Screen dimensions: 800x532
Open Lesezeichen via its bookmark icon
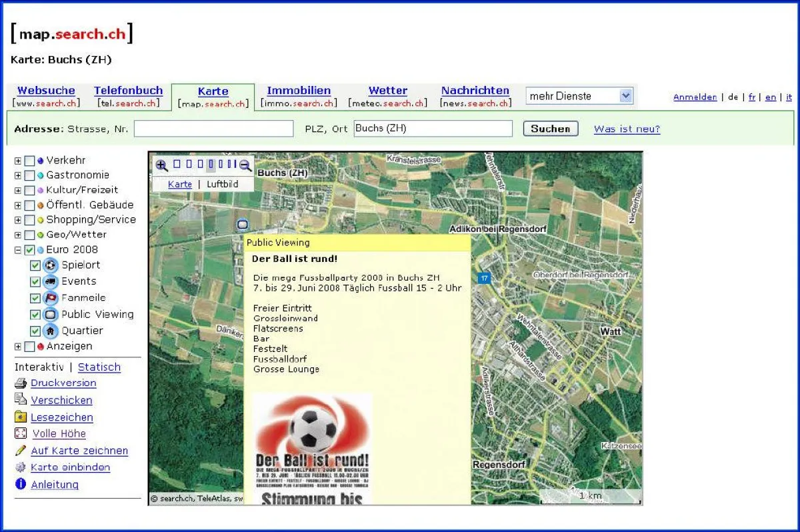point(19,417)
